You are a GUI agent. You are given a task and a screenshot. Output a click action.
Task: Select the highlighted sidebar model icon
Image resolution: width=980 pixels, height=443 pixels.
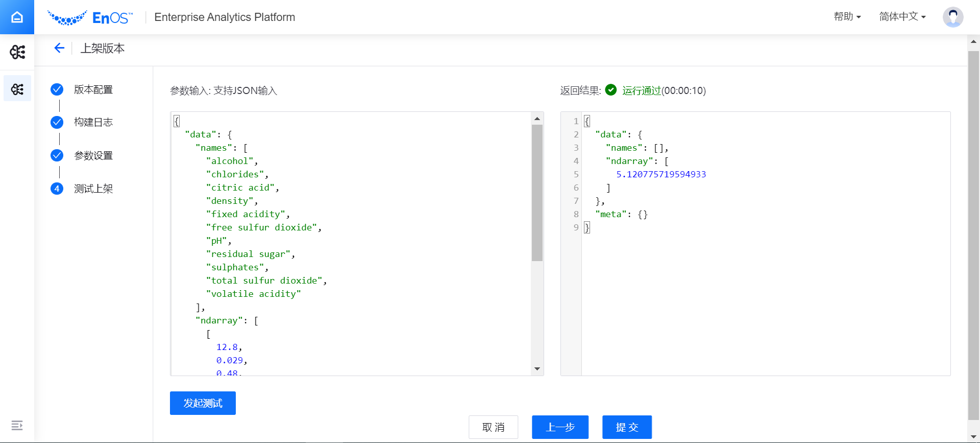click(x=17, y=89)
